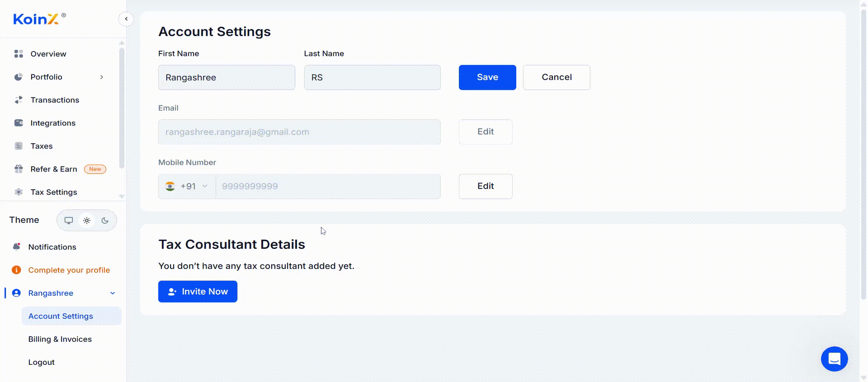The width and height of the screenshot is (868, 382).
Task: Select the light theme sun option
Action: click(x=87, y=220)
